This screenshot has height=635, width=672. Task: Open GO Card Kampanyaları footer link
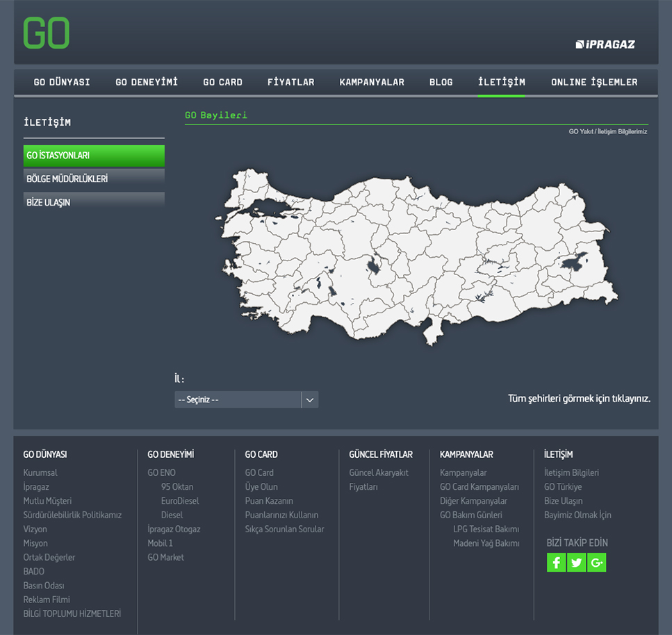479,487
